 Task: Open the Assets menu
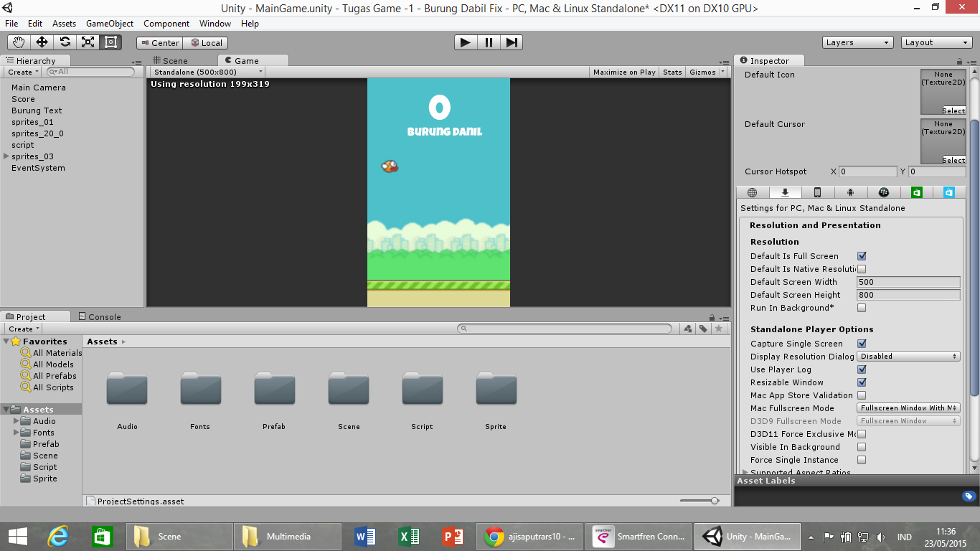click(x=65, y=24)
